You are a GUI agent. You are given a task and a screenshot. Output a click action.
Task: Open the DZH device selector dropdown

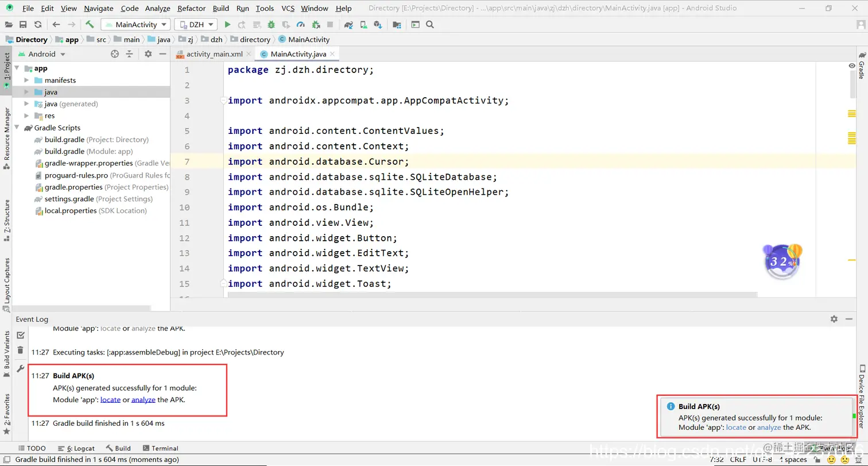click(196, 25)
